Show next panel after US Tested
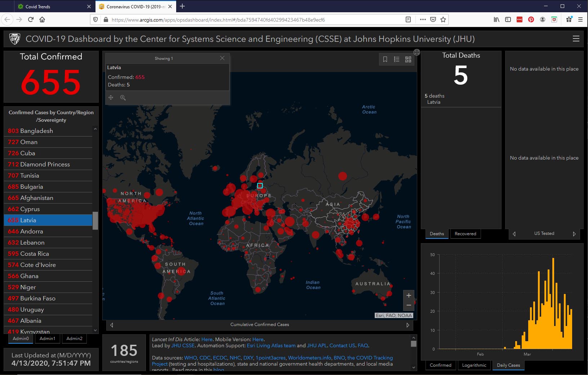Screen dimensions: 588x375 574,234
